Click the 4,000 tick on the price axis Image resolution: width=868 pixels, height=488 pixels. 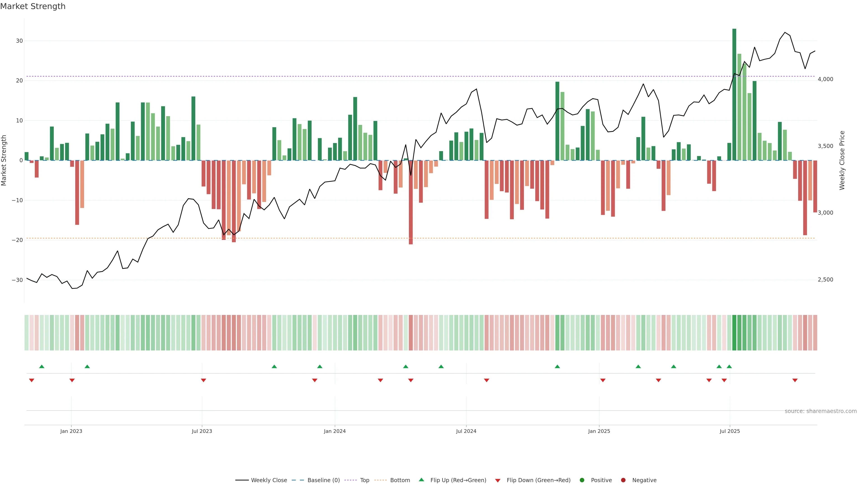tap(825, 79)
